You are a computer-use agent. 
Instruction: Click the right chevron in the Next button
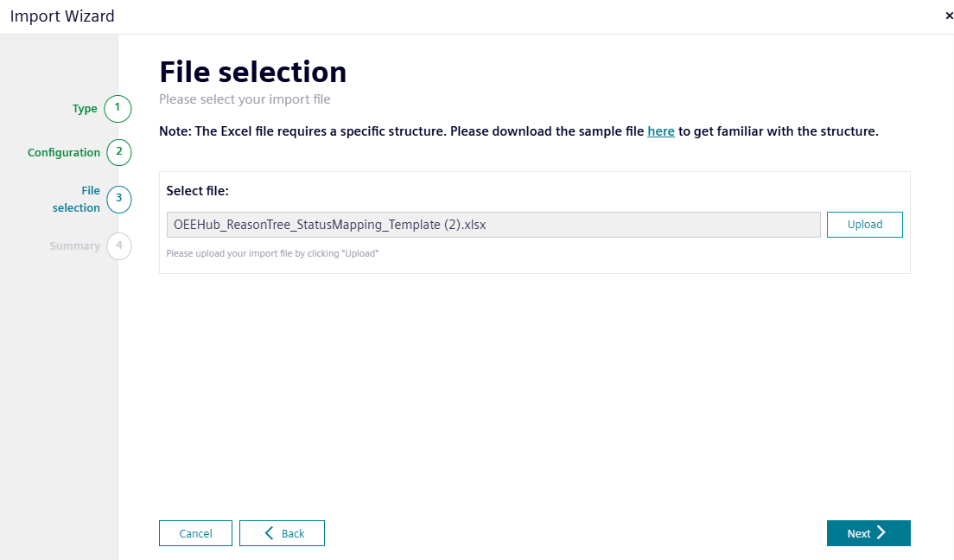(x=881, y=532)
